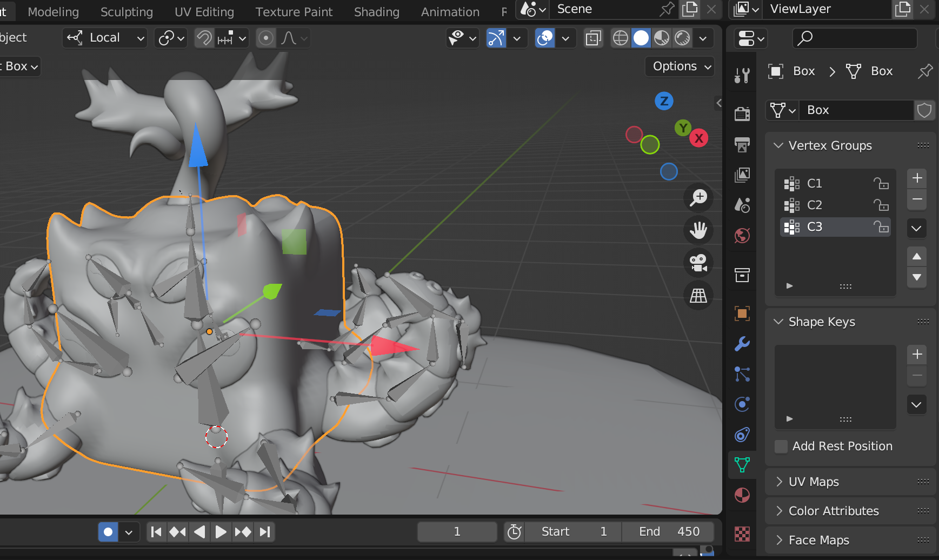Click the pan hand viewport icon

click(698, 230)
